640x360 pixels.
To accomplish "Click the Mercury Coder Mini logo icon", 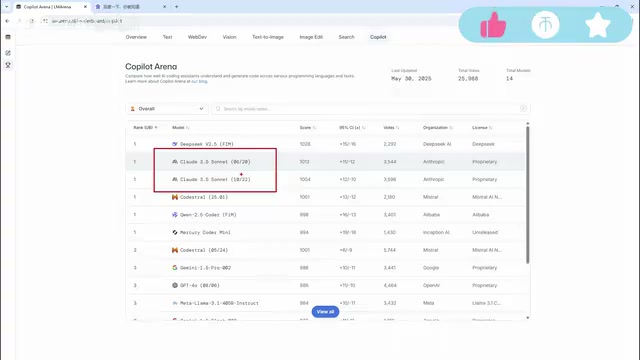I will pyautogui.click(x=175, y=232).
